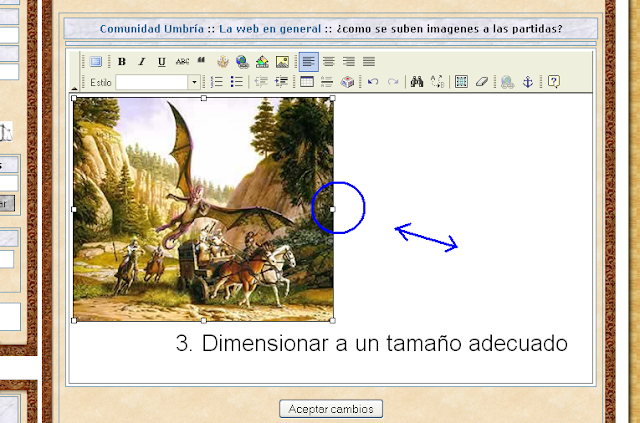Viewport: 640px width, 423px height.
Task: Redo the last action
Action: tap(393, 82)
